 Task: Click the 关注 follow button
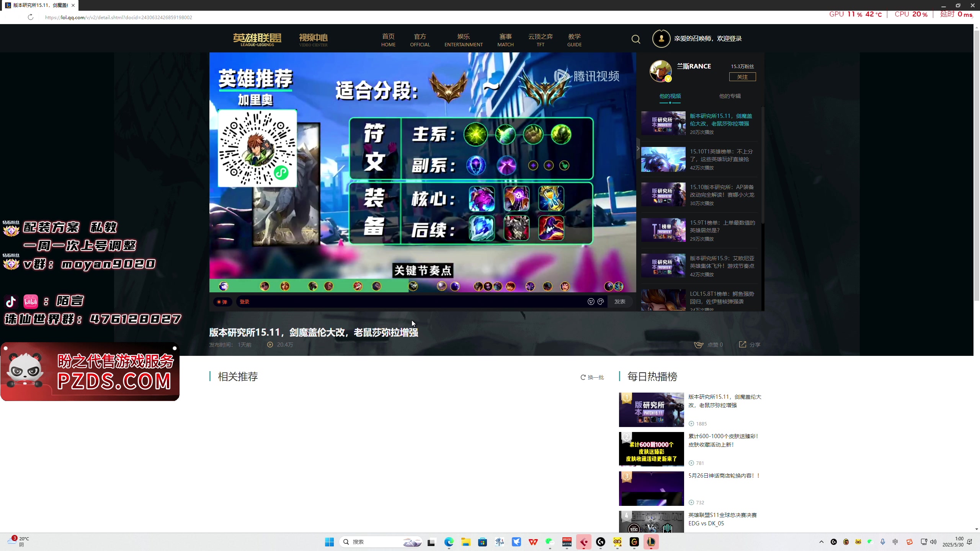[x=742, y=77]
